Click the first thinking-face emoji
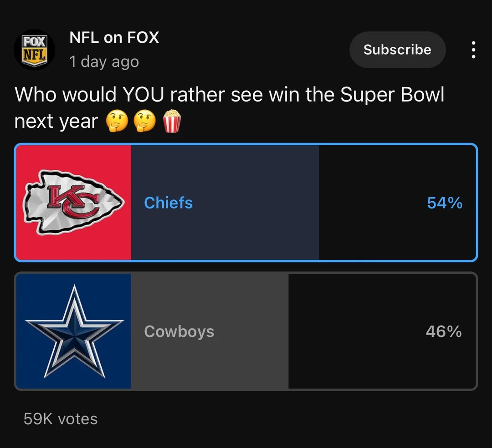This screenshot has width=492, height=448. click(x=117, y=122)
